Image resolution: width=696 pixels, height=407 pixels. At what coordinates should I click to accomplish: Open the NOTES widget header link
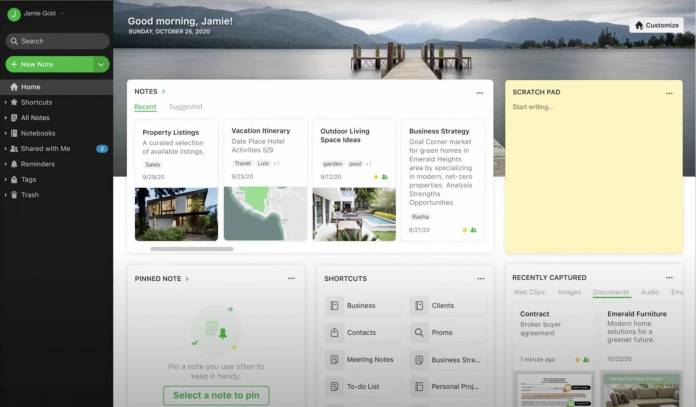click(150, 91)
